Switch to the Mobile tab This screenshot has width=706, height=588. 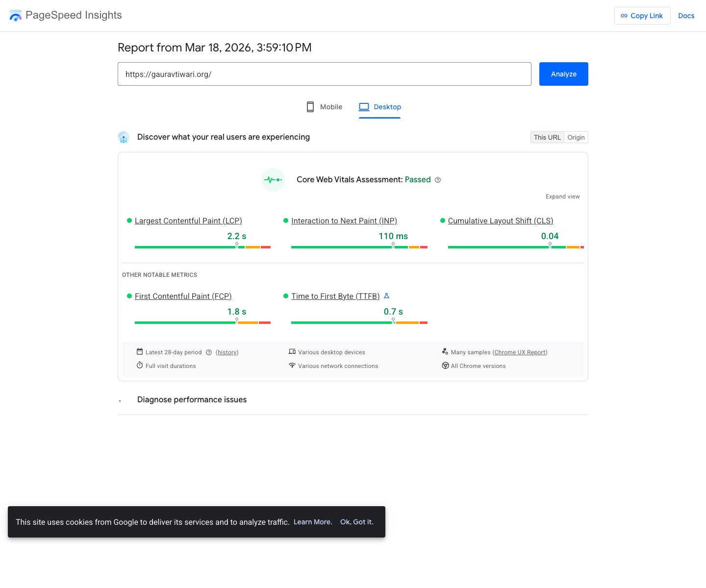pos(324,107)
